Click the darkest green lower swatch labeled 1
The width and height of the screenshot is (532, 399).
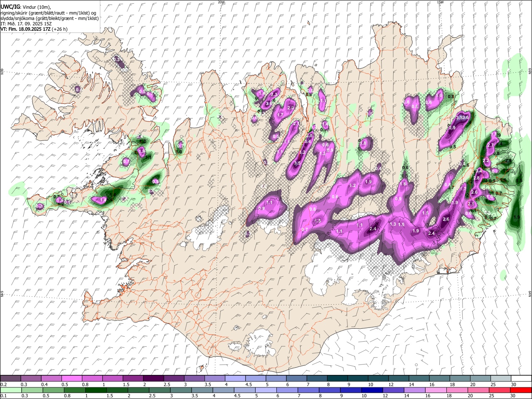point(96,390)
